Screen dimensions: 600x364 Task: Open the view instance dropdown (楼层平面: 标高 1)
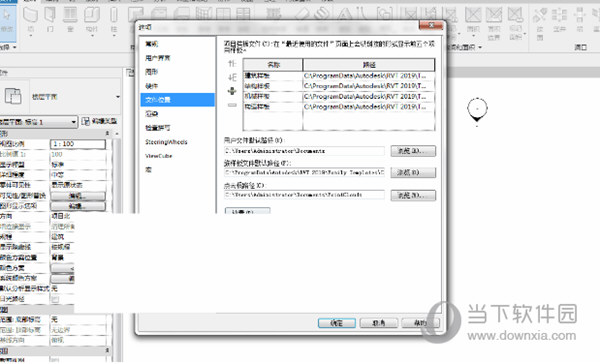[39, 122]
